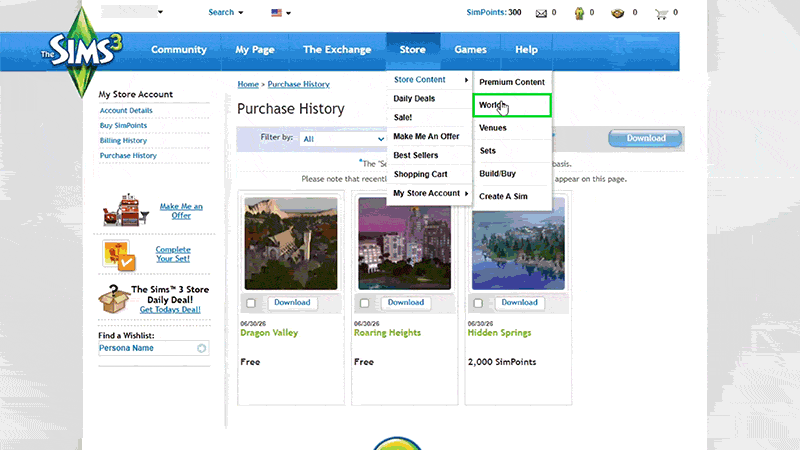800x450 pixels.
Task: Open the Roaring Heights title link
Action: tap(387, 333)
